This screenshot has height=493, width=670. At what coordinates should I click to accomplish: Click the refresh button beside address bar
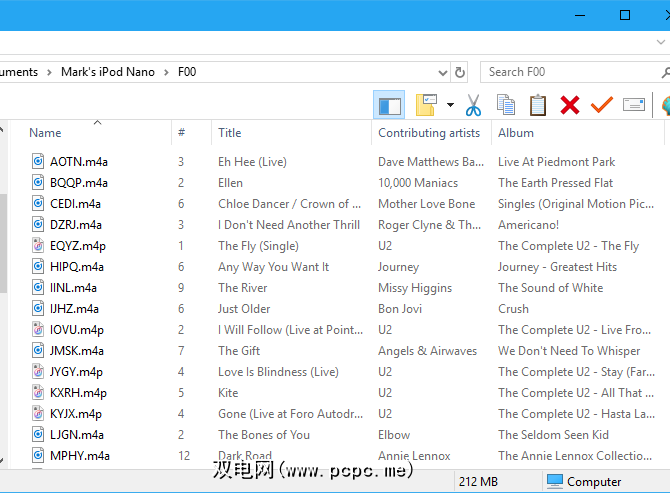[x=459, y=72]
